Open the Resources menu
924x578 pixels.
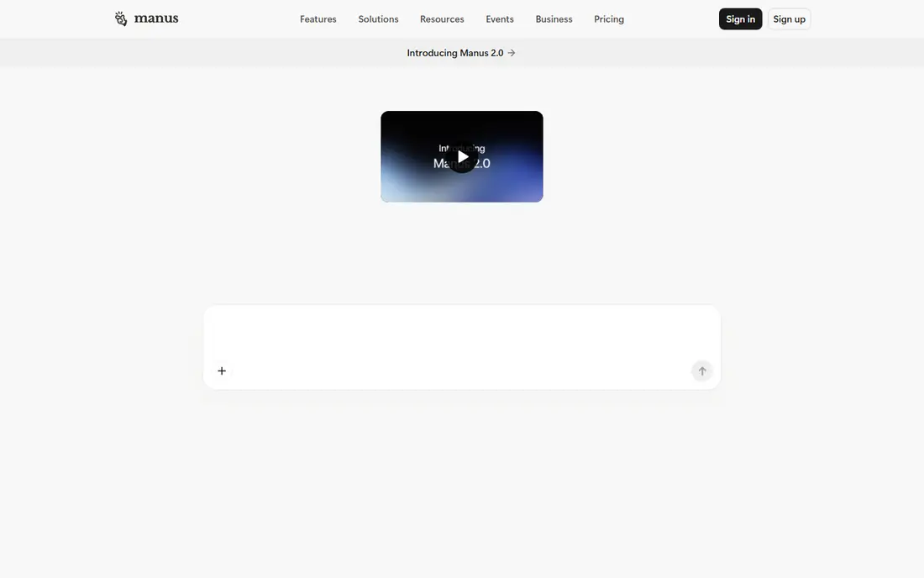pyautogui.click(x=442, y=18)
